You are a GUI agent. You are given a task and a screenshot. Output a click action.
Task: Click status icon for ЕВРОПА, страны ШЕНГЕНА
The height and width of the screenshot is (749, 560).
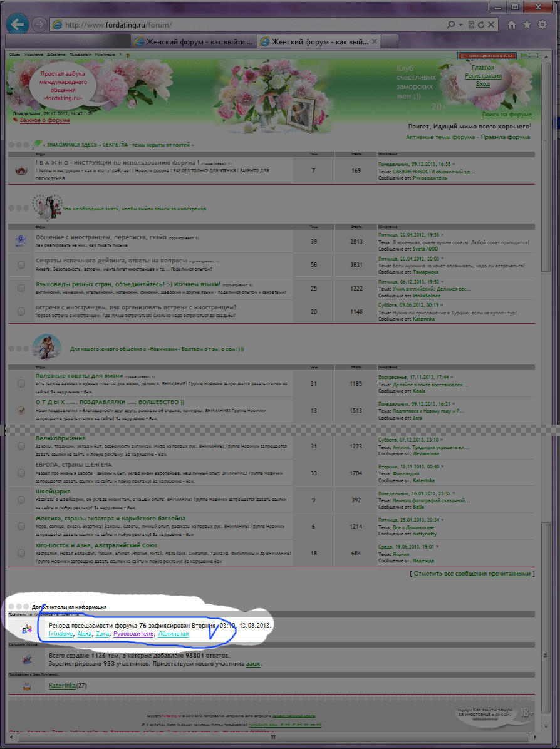pos(21,473)
